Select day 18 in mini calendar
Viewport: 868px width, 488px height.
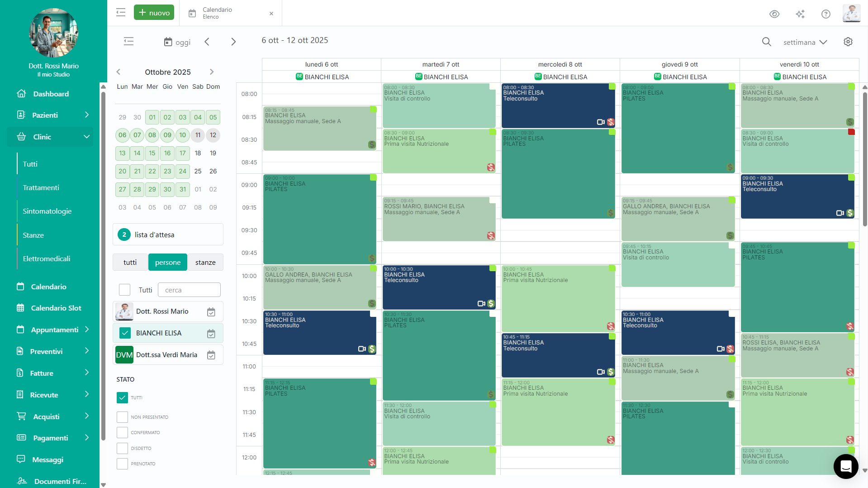[198, 153]
